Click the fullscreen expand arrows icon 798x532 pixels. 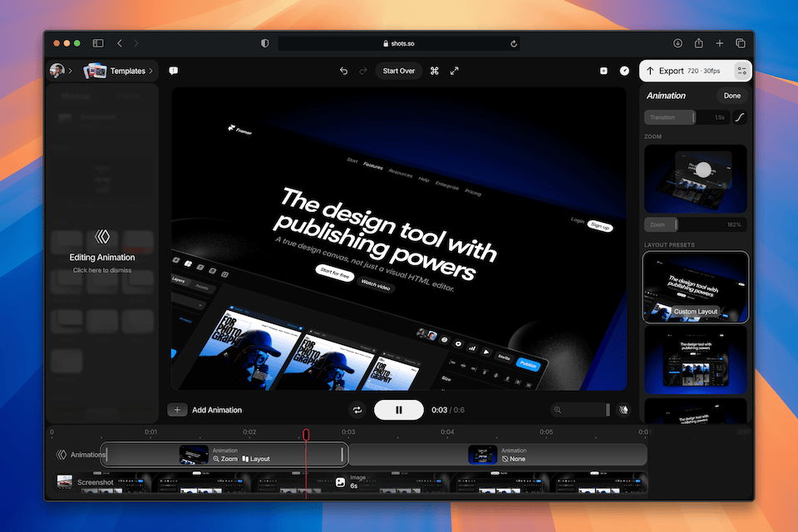coord(455,71)
